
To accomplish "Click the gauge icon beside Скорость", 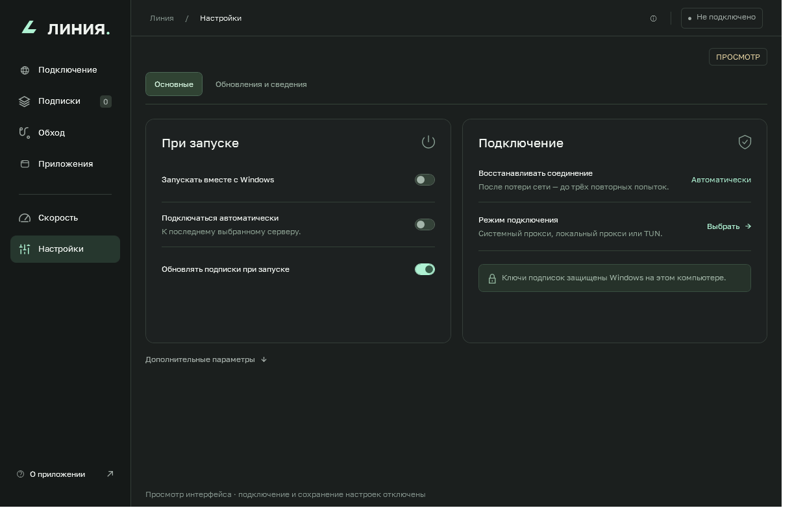I will (25, 218).
